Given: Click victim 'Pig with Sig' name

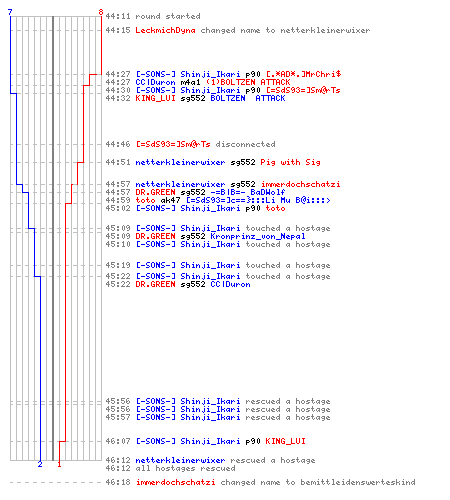Looking at the screenshot, I should 290,162.
